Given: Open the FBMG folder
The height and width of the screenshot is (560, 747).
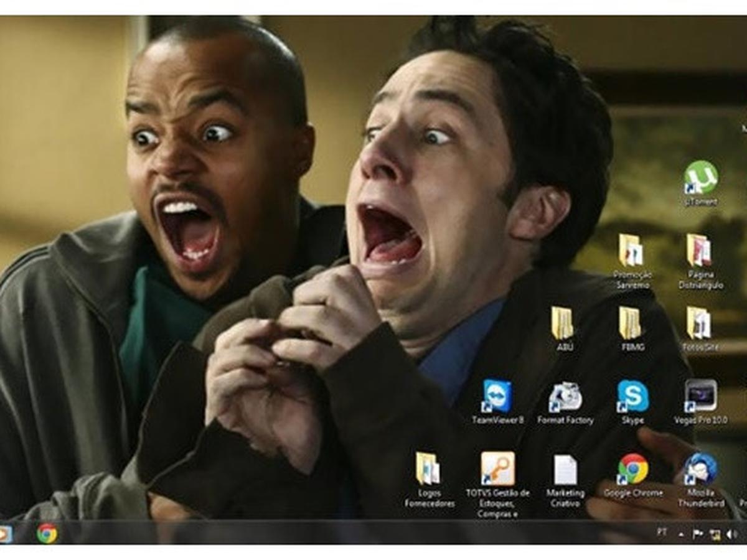Looking at the screenshot, I should (631, 329).
